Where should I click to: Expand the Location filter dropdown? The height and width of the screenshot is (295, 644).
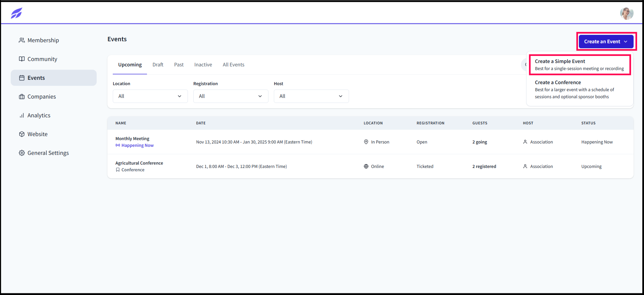pos(150,96)
